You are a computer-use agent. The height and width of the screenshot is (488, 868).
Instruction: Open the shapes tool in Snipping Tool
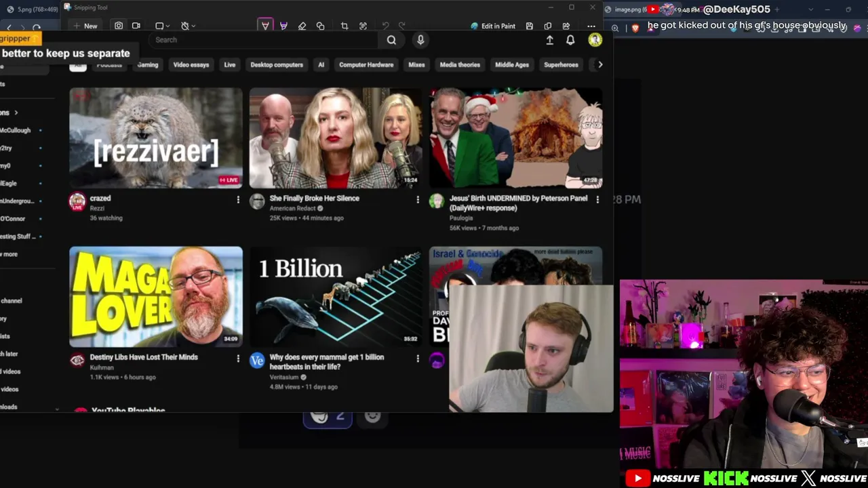(x=320, y=26)
